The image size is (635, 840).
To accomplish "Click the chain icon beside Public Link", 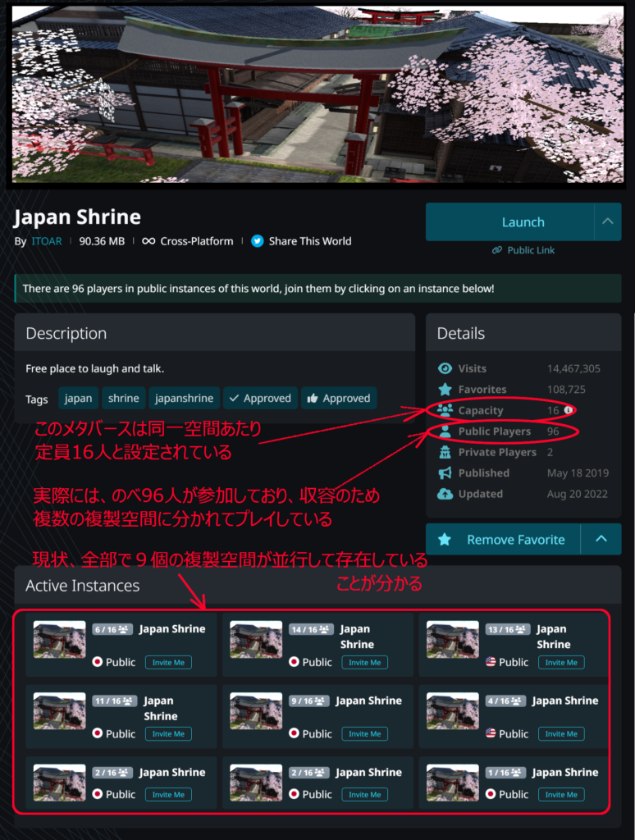I will point(496,250).
